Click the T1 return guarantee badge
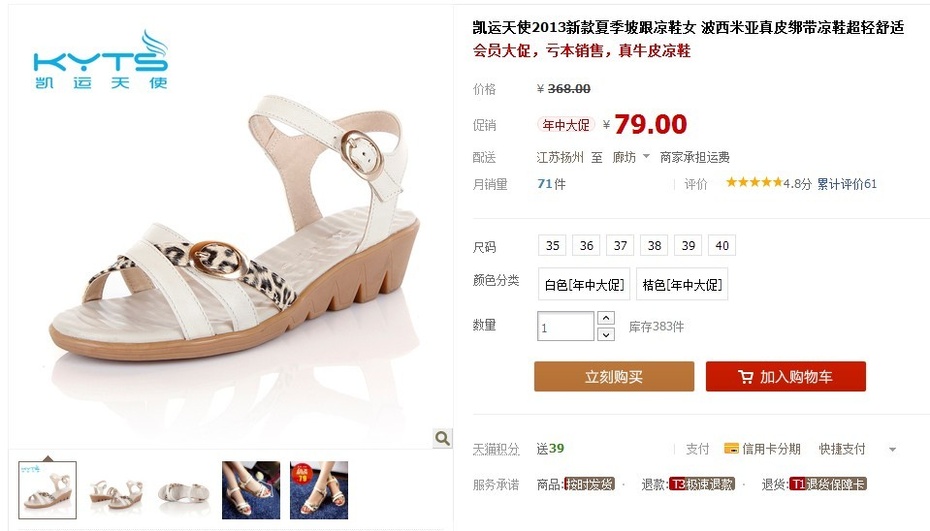Viewport: 930px width, 531px height. pos(828,484)
